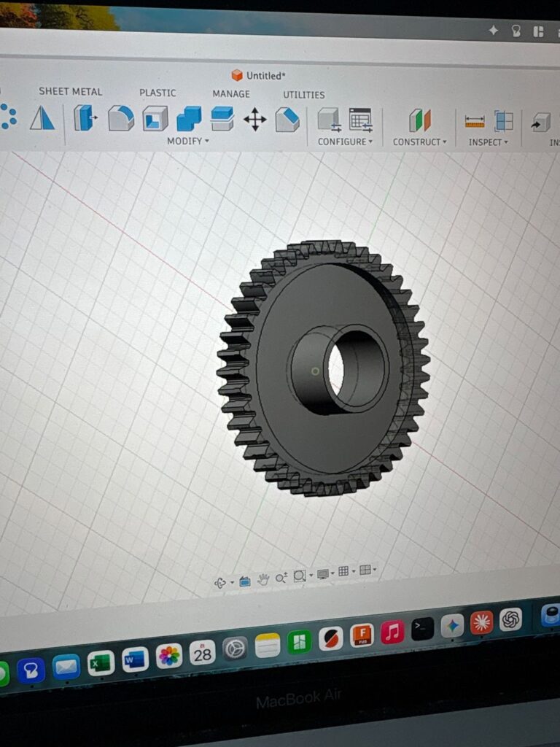560x747 pixels.
Task: Select the Orbit navigation tool
Action: 219,583
